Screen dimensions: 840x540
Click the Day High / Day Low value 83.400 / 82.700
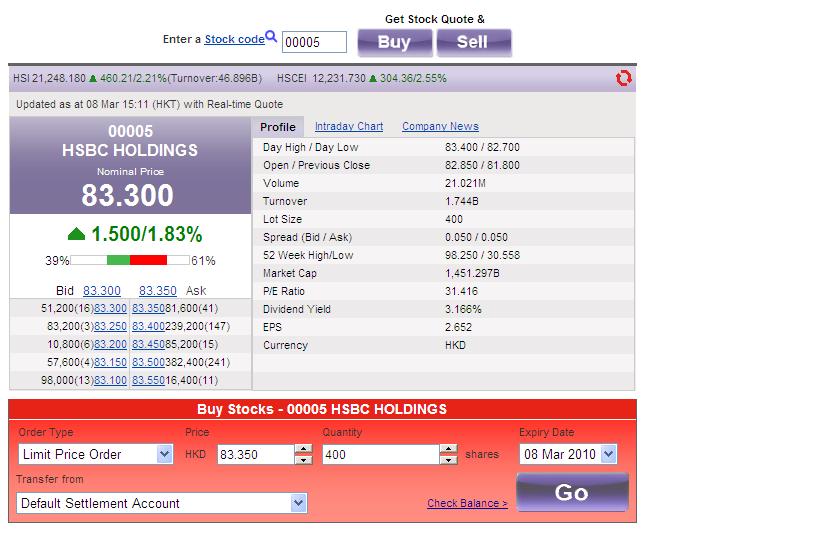(x=482, y=147)
